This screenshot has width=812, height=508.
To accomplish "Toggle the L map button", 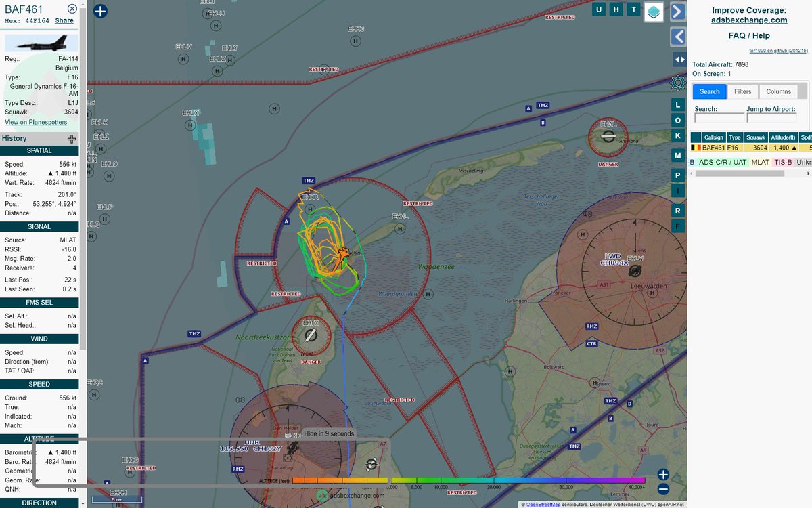I will click(678, 104).
